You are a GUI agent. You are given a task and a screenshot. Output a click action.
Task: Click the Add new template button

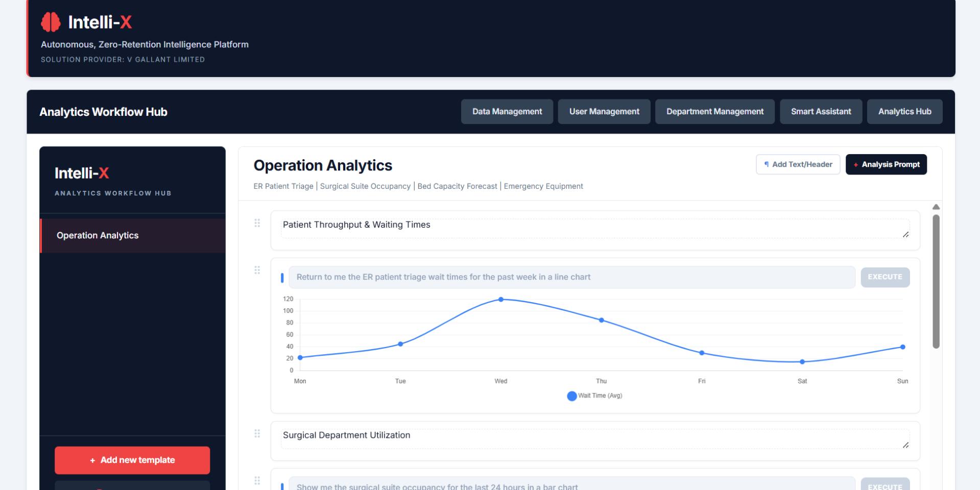pyautogui.click(x=132, y=460)
